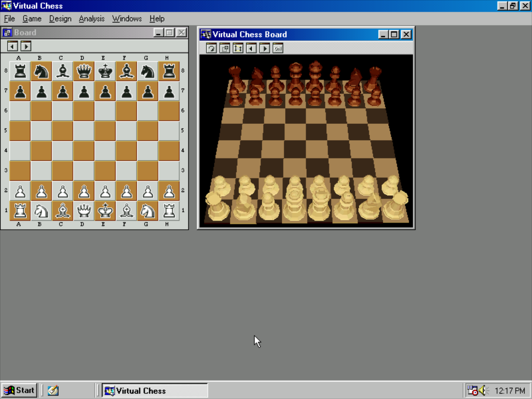Viewport: 532px width, 399px height.
Task: Step forward a move in Virtual Chess Board
Action: [x=264, y=48]
